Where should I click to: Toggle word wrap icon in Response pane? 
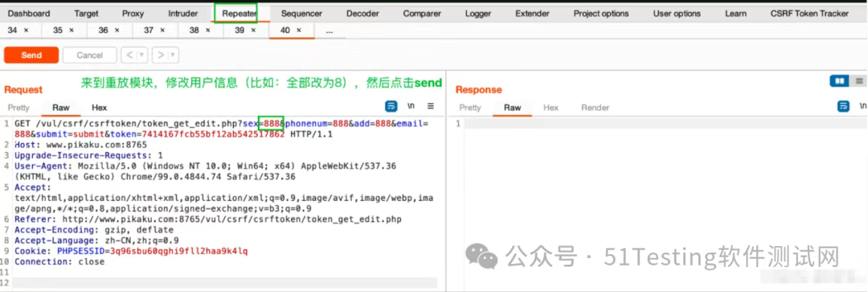click(x=844, y=106)
